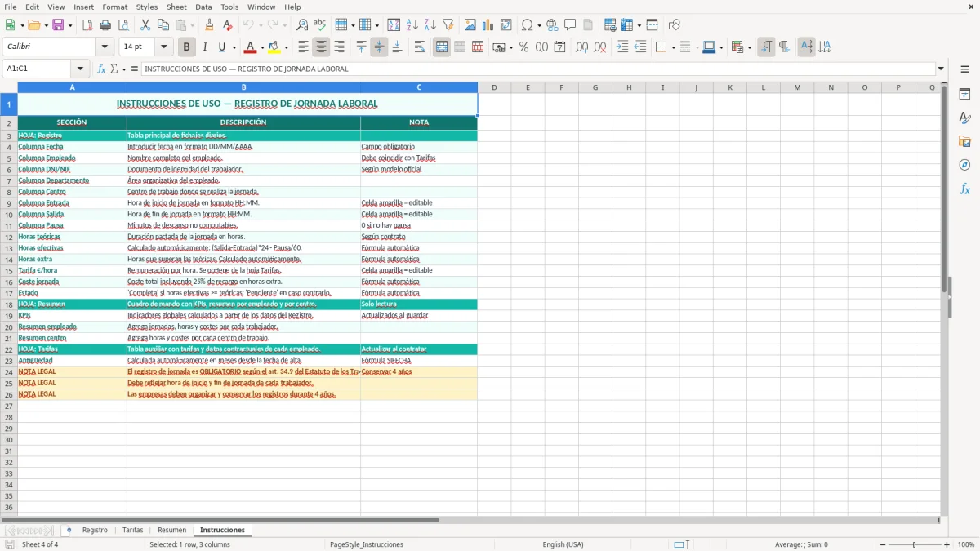Click Define Print Area icon

[610, 25]
